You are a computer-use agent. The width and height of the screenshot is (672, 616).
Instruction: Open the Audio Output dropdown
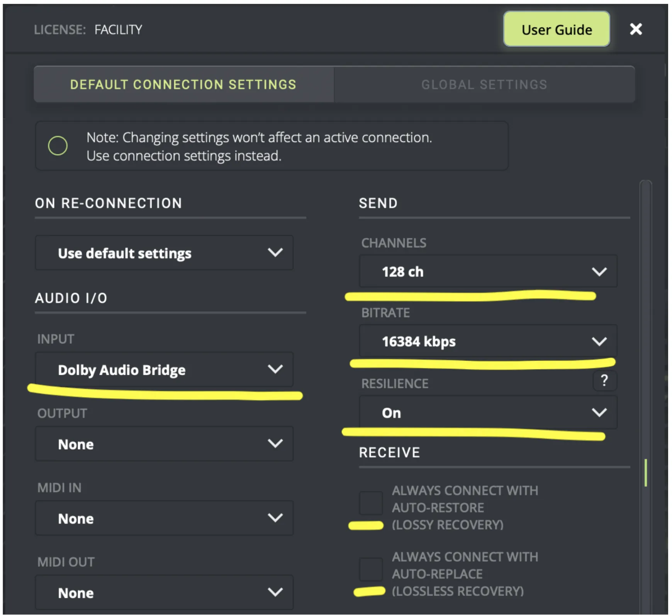(x=164, y=444)
